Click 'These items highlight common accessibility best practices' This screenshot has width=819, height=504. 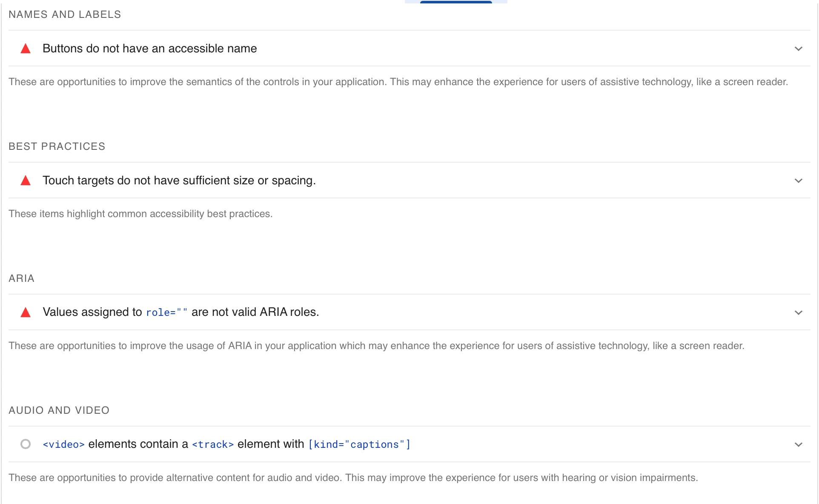140,214
